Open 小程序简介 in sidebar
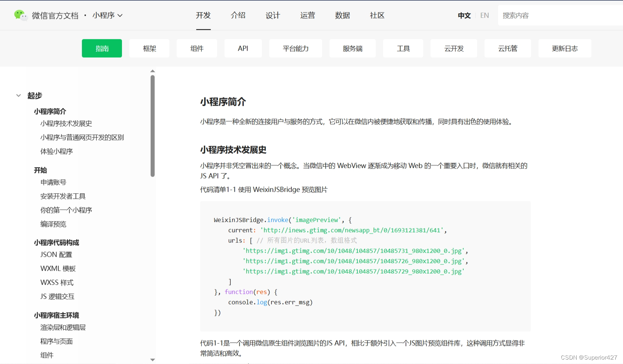 (x=50, y=111)
